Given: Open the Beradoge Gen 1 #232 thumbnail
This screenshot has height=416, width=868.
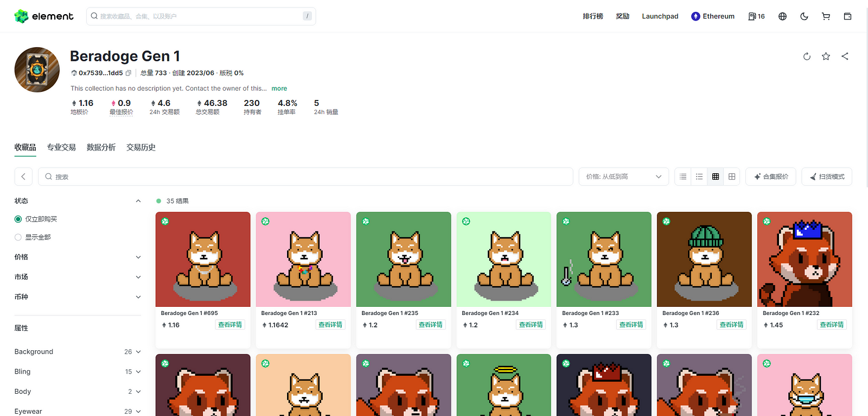Looking at the screenshot, I should [x=804, y=259].
